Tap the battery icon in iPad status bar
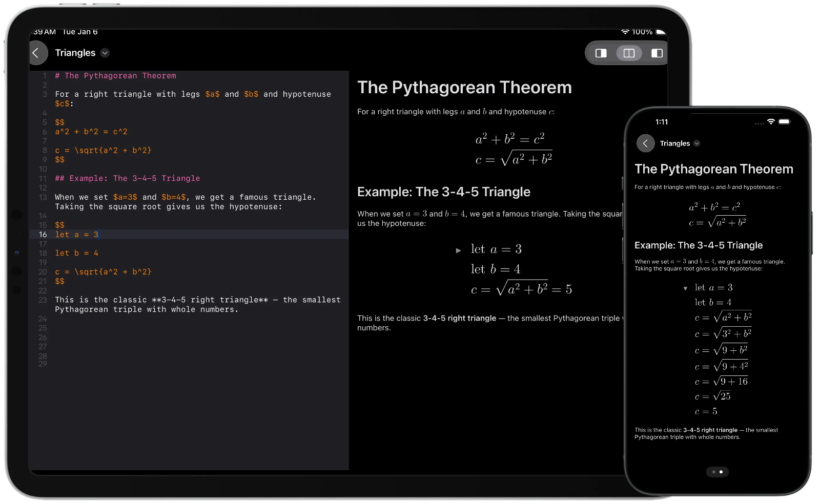Image resolution: width=820 pixels, height=504 pixels. coord(661,32)
